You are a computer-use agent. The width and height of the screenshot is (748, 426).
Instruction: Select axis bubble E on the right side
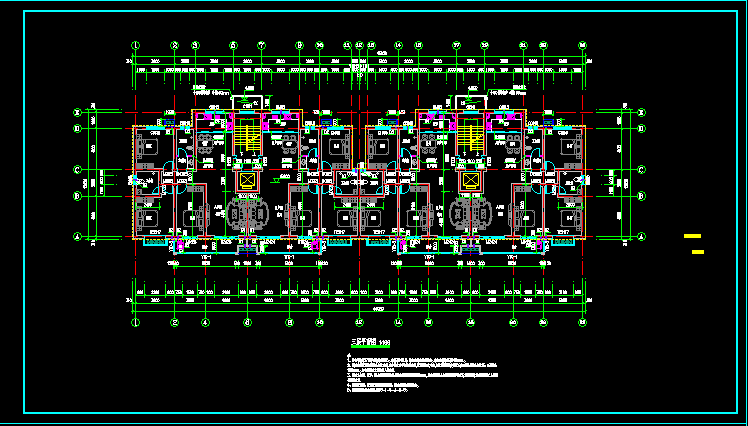click(x=642, y=113)
